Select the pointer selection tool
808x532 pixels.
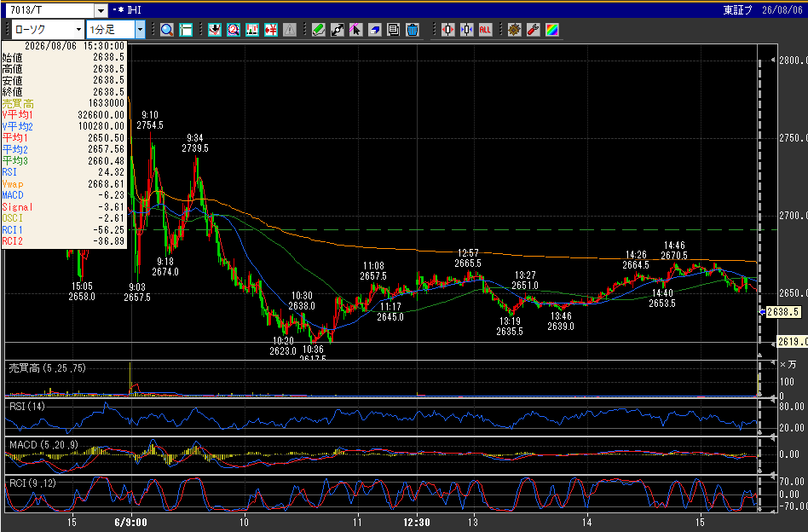pos(355,30)
